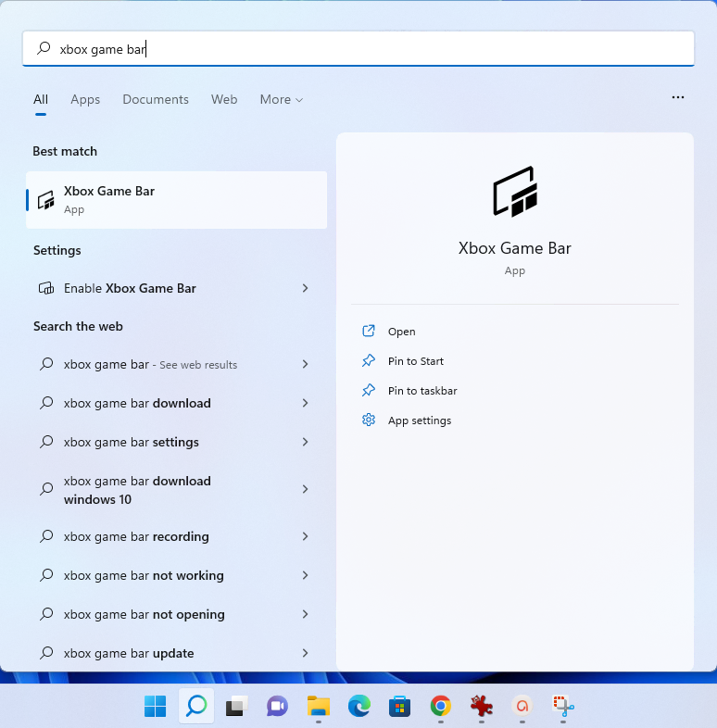Select 'xbox game bar - See web results'
This screenshot has height=728, width=717.
[176, 365]
